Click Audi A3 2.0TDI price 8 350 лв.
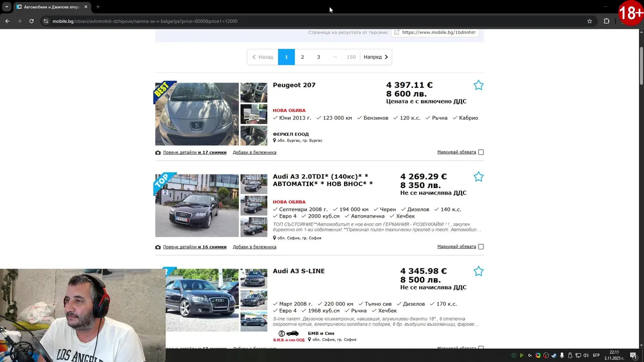The image size is (644, 362). pos(421,186)
